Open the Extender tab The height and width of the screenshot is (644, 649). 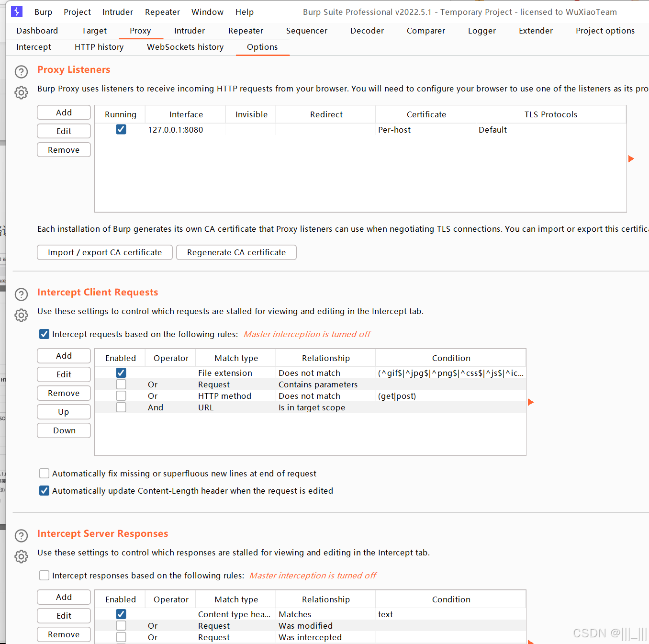[536, 31]
